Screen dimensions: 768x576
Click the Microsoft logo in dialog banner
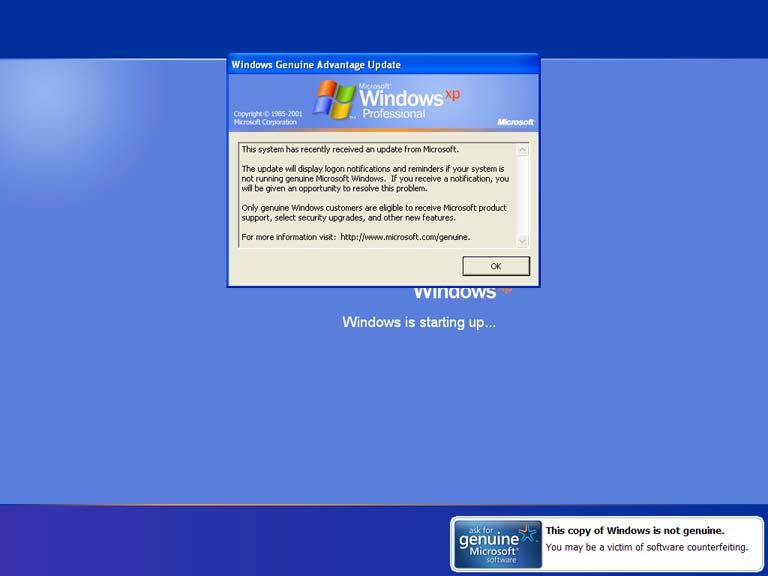515,122
